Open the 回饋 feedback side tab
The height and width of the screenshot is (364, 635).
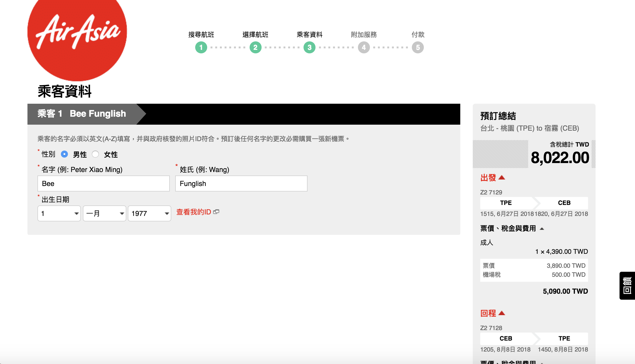click(x=627, y=285)
